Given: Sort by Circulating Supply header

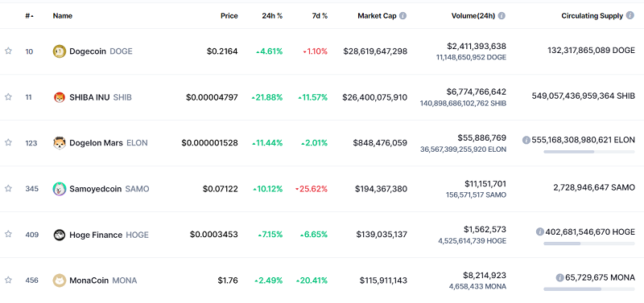Looking at the screenshot, I should click(592, 16).
